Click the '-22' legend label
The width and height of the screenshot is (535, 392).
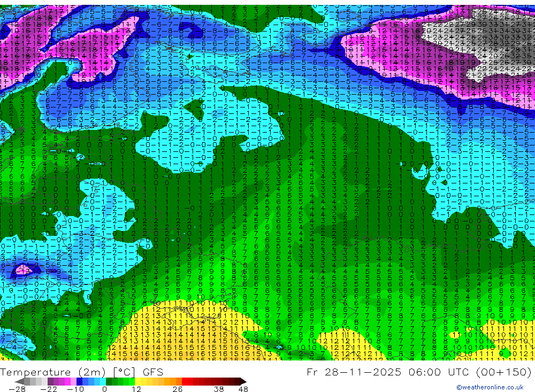click(x=49, y=389)
